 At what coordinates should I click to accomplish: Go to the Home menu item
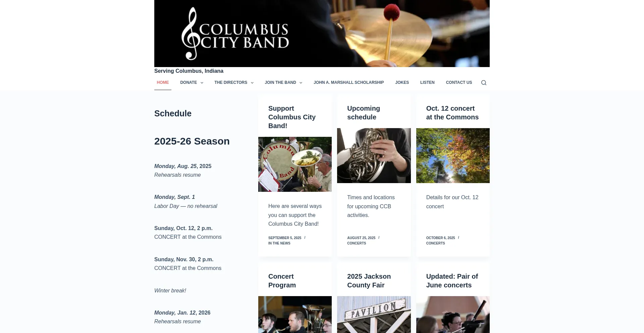coord(163,82)
